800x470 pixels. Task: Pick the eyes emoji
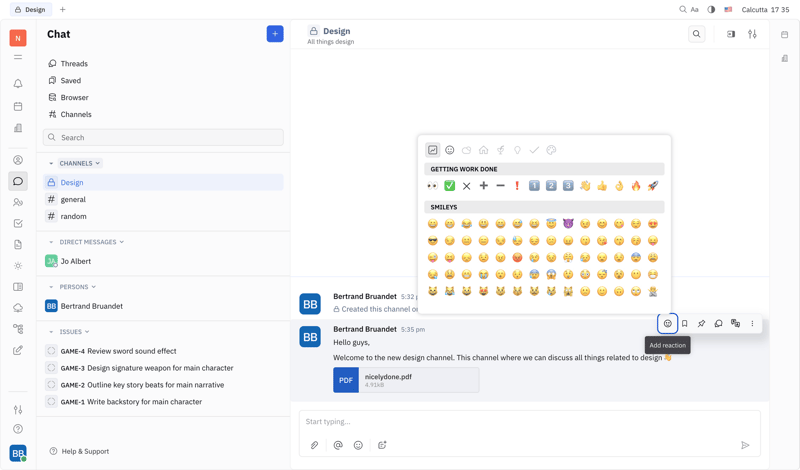pyautogui.click(x=433, y=186)
